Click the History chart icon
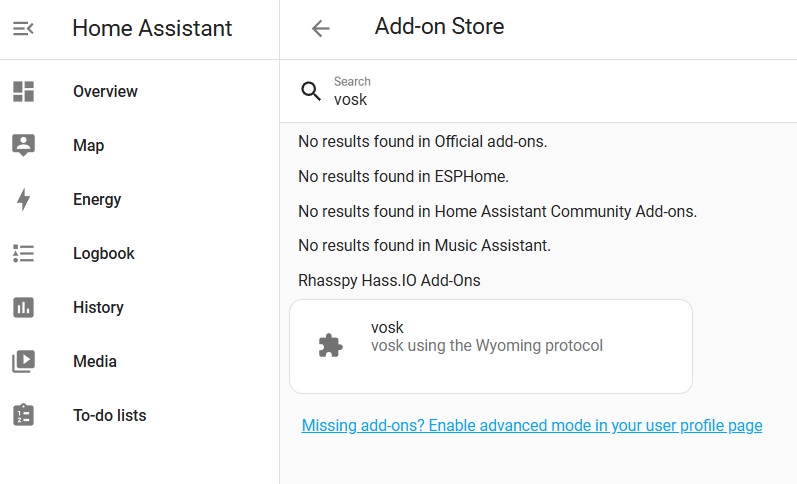 (23, 308)
